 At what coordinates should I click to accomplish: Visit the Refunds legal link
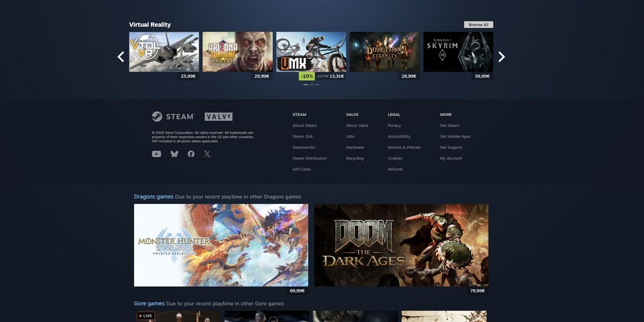coord(395,169)
